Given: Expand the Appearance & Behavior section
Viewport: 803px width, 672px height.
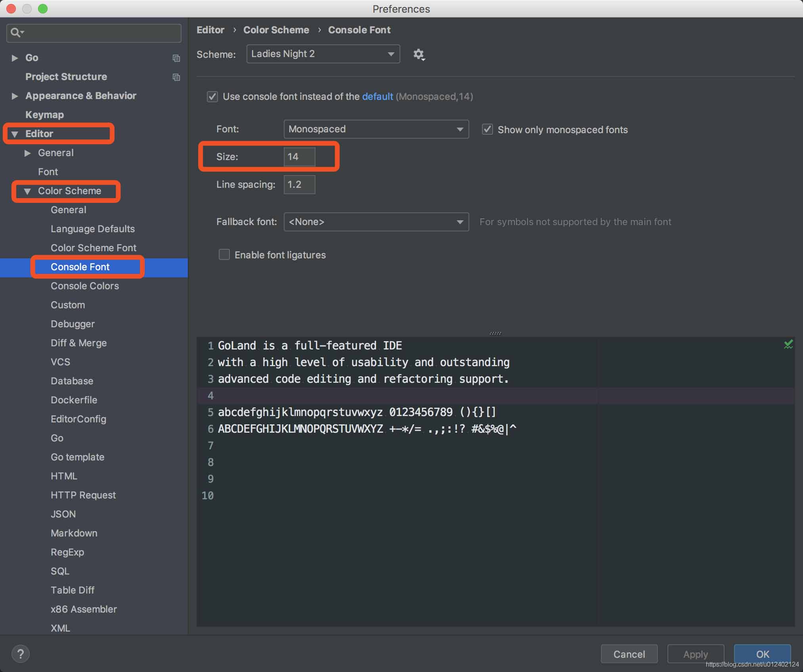Looking at the screenshot, I should point(15,96).
